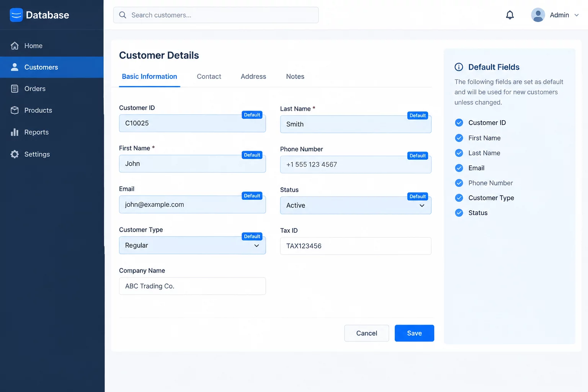Click the Phone Number field
Image resolution: width=588 pixels, height=392 pixels.
356,165
